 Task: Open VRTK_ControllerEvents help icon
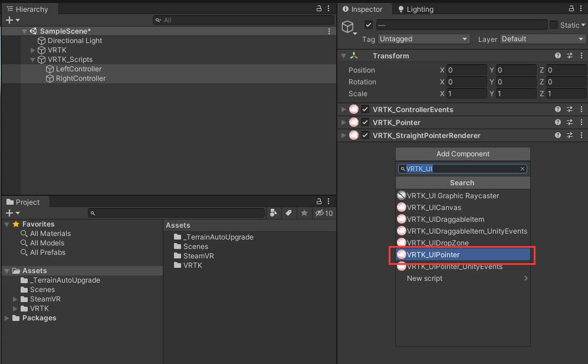tap(558, 109)
